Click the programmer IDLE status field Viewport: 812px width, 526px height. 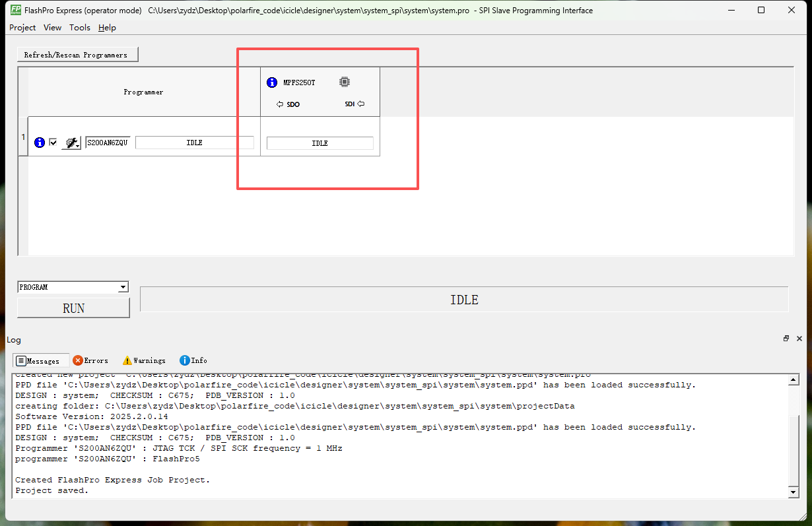click(194, 143)
